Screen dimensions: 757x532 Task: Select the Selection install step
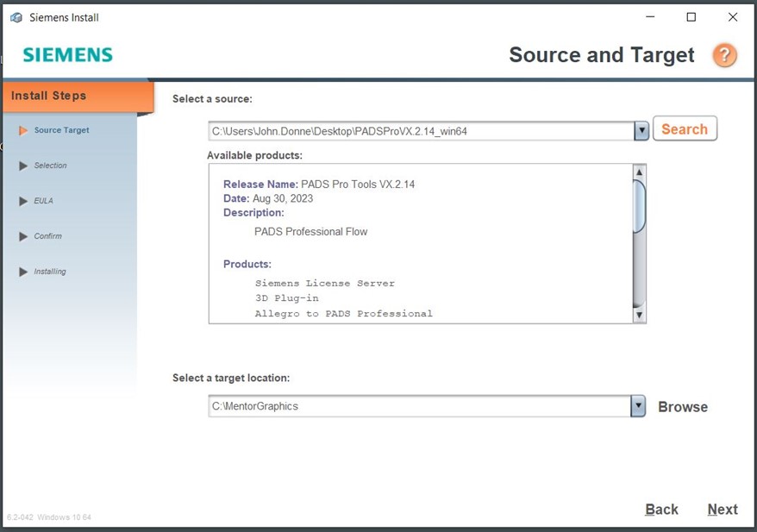50,166
